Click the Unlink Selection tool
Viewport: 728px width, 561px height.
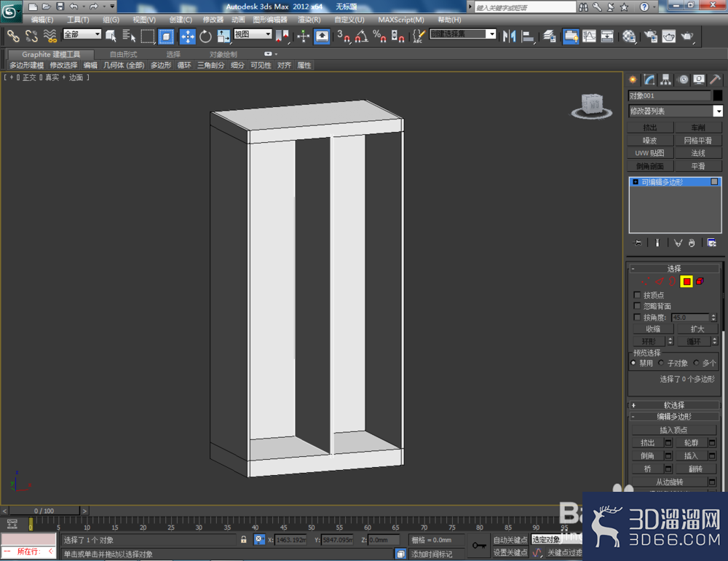[31, 36]
